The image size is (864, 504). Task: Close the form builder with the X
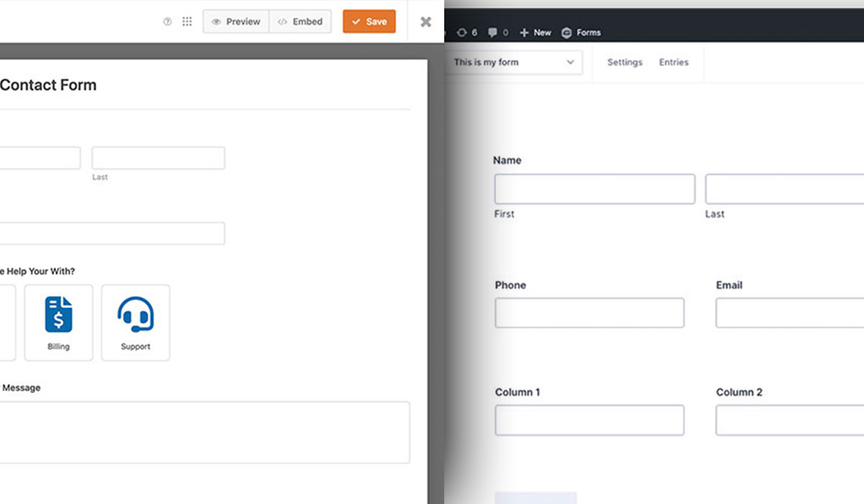[425, 21]
